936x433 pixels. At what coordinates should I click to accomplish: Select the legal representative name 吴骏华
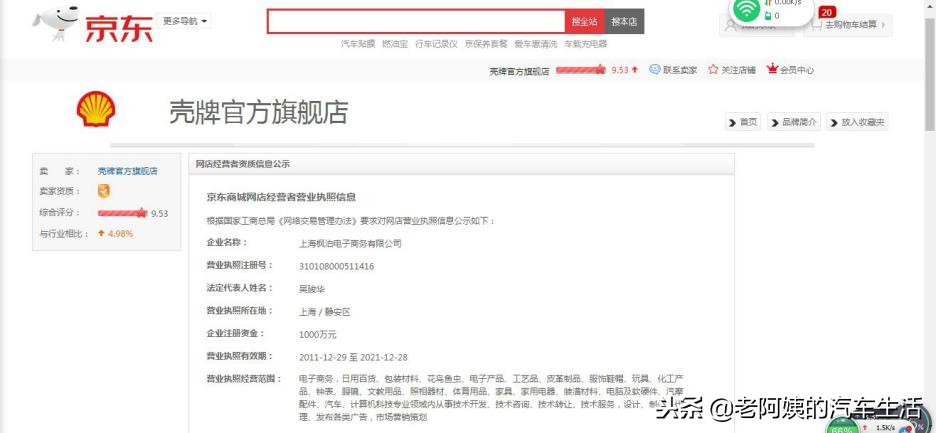pyautogui.click(x=312, y=288)
